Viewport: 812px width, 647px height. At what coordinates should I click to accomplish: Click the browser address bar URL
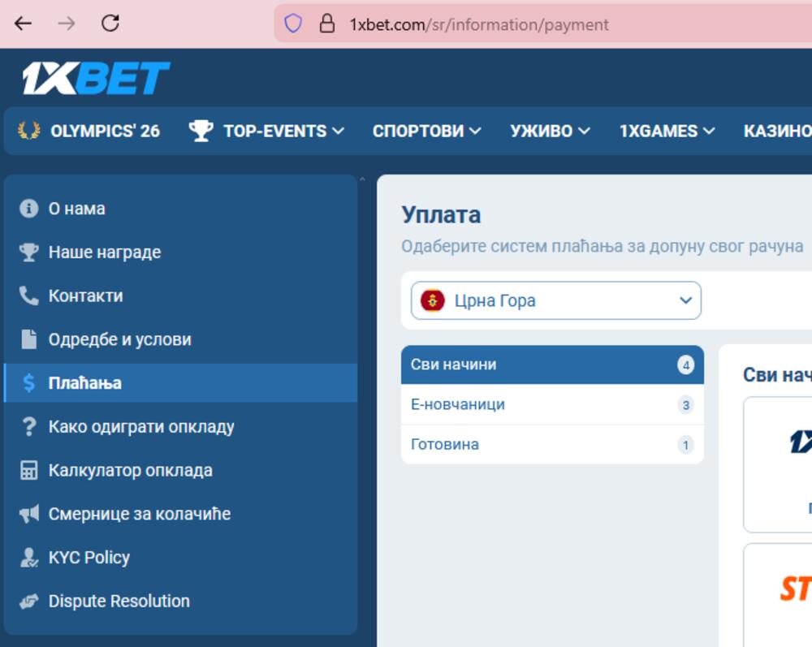479,24
